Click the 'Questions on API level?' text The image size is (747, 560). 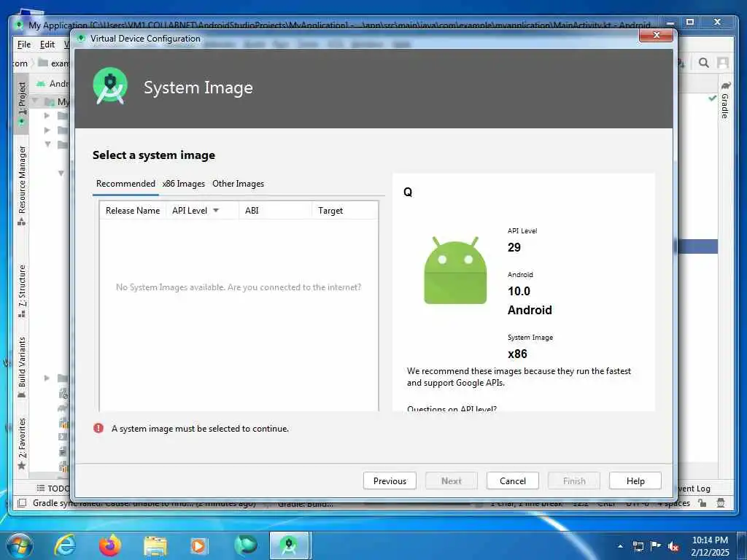[452, 408]
